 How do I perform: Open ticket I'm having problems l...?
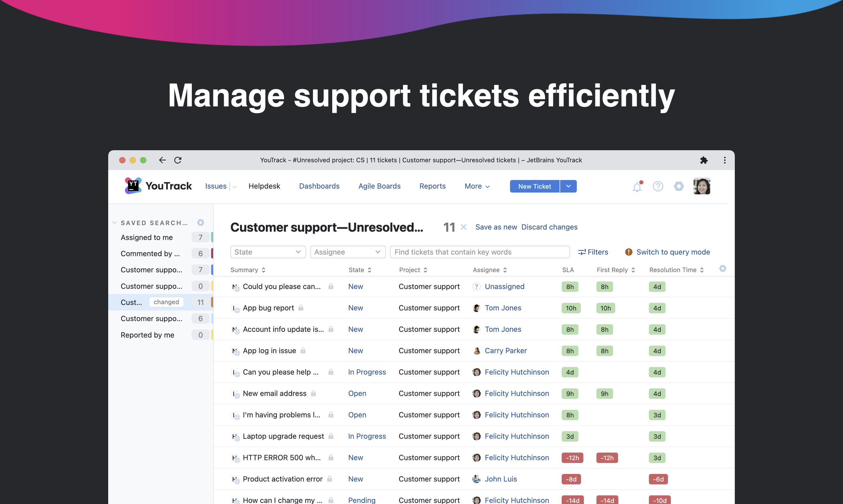point(281,415)
